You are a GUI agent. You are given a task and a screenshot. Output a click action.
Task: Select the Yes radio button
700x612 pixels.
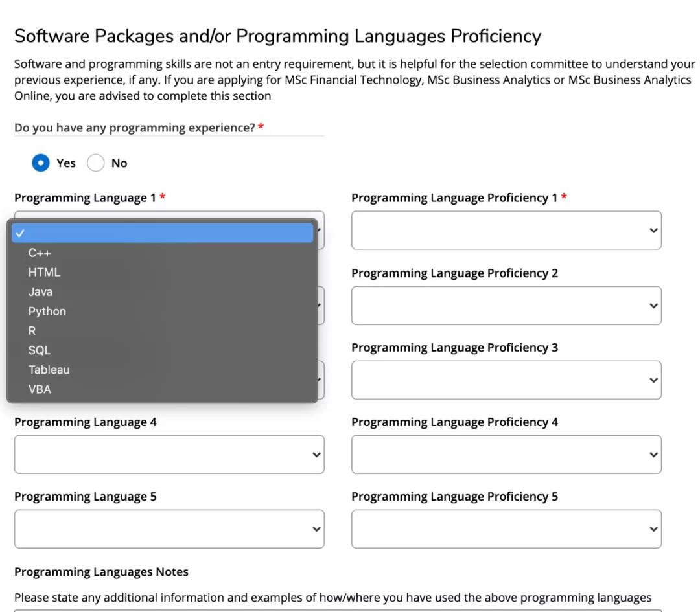[41, 163]
